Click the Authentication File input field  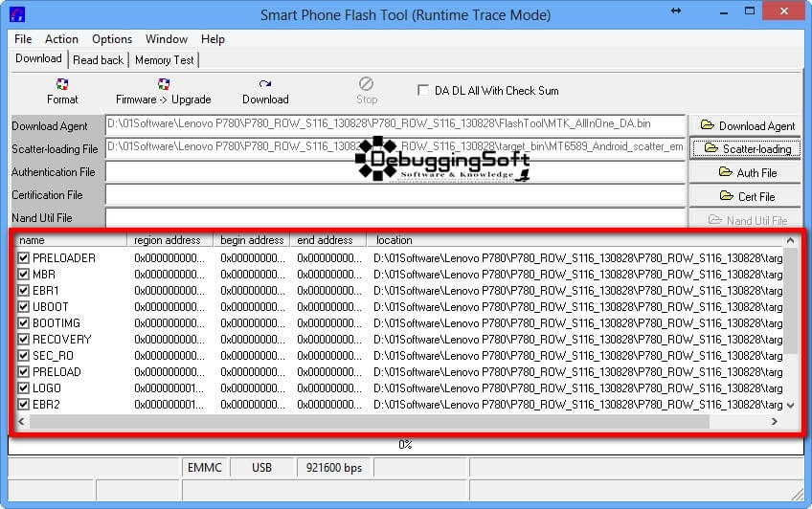395,172
